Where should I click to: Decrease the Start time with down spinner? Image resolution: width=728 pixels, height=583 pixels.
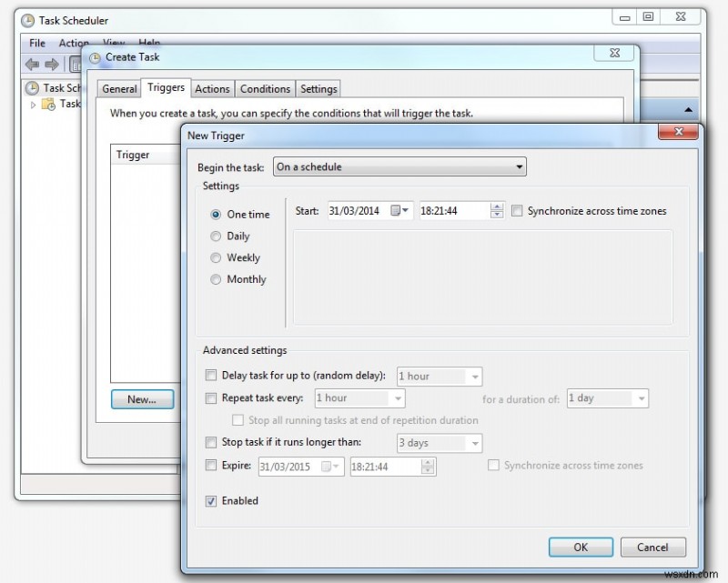(497, 215)
